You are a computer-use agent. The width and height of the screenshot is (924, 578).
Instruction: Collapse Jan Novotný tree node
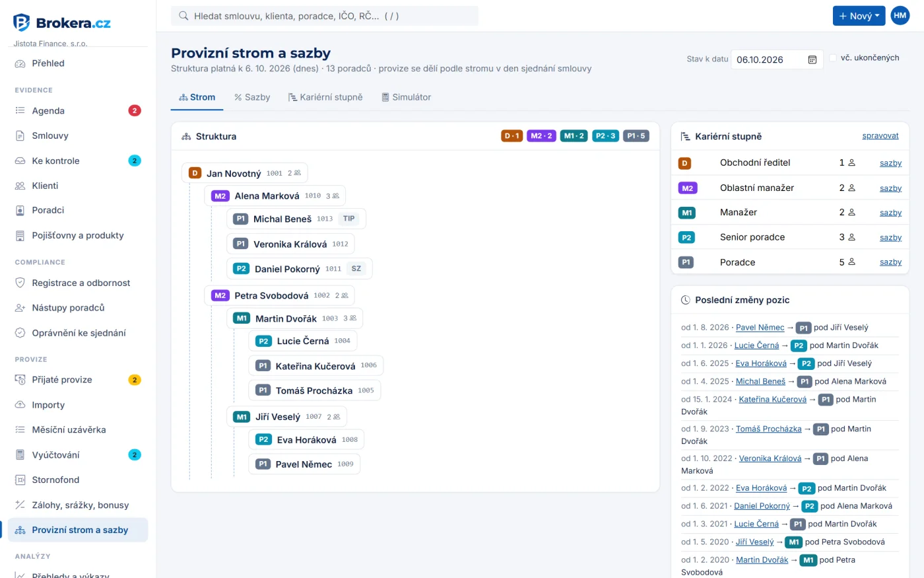pyautogui.click(x=244, y=173)
